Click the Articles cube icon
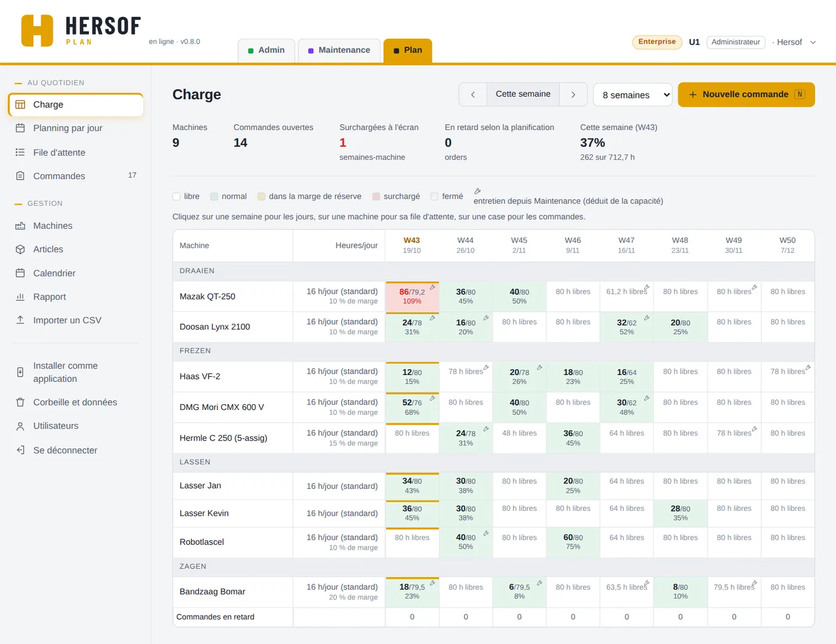The height and width of the screenshot is (644, 836). click(x=20, y=249)
